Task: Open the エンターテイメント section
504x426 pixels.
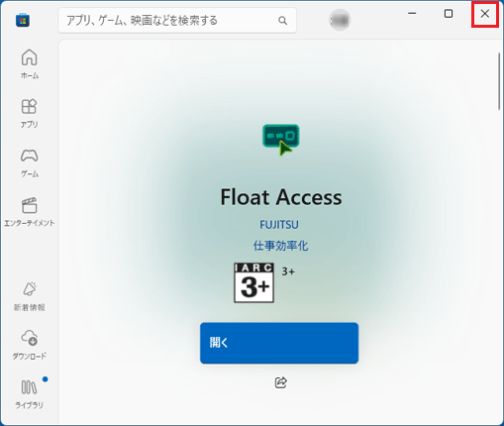Action: click(x=30, y=212)
